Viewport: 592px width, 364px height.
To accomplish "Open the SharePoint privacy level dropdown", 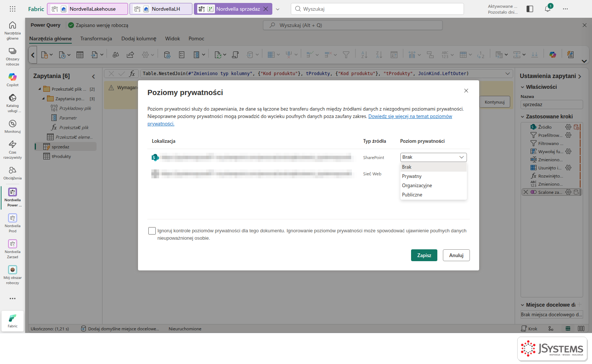I will pyautogui.click(x=433, y=157).
